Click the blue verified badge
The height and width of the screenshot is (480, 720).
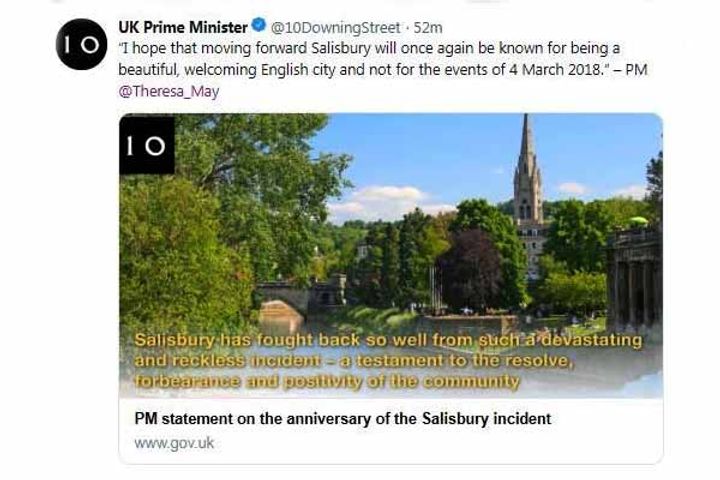click(x=258, y=27)
